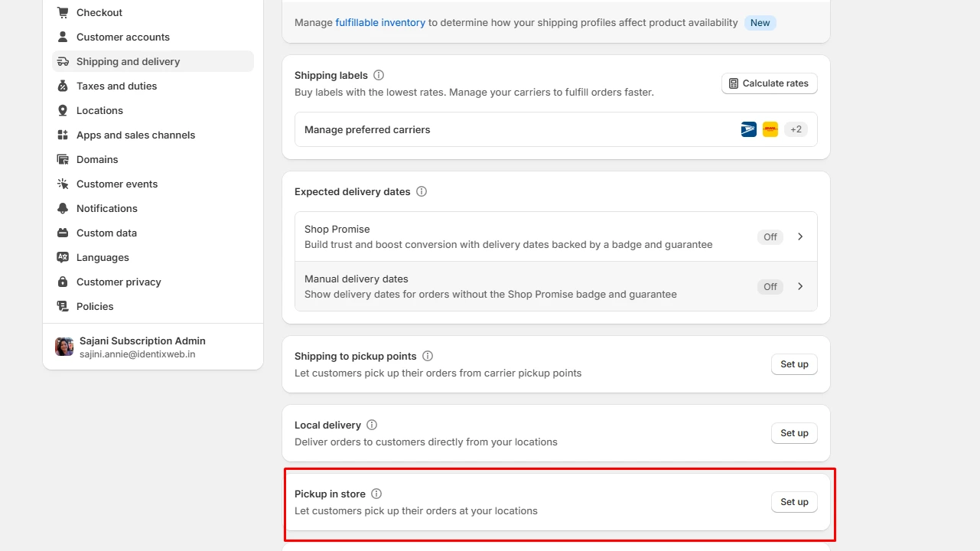Click info icon next to Shipping labels
This screenshot has height=551, width=980.
[379, 75]
